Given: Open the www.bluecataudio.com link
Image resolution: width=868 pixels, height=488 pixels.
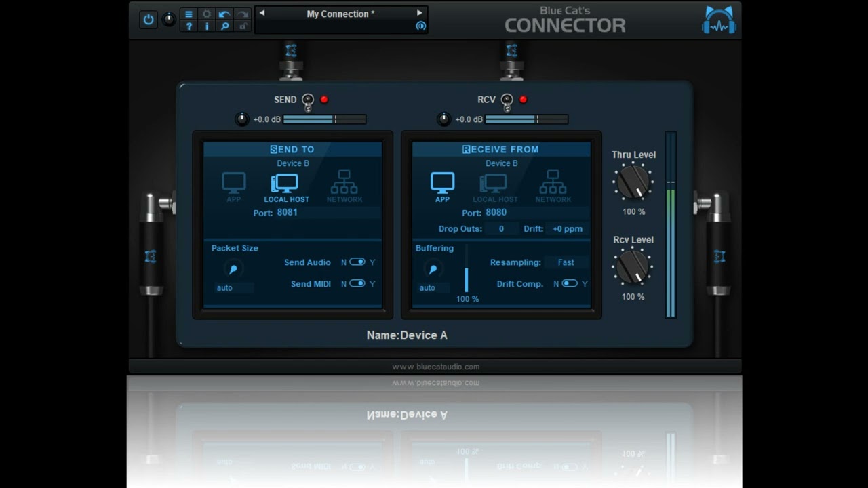Looking at the screenshot, I should [435, 367].
